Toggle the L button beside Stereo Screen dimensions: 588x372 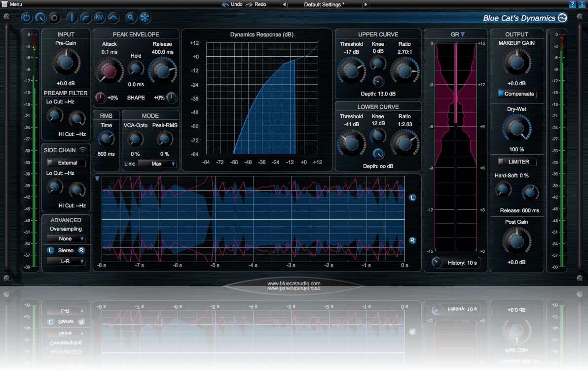[x=51, y=250]
